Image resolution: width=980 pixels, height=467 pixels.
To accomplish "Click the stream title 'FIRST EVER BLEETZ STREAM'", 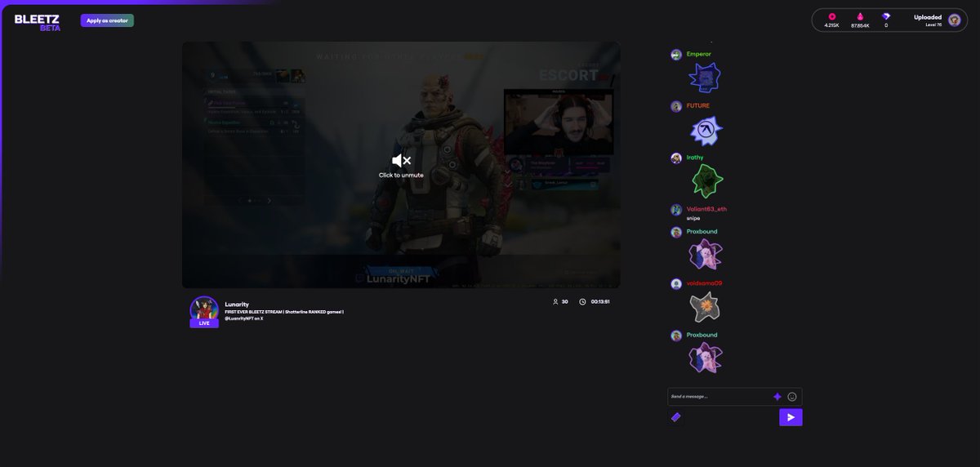I will [x=253, y=312].
